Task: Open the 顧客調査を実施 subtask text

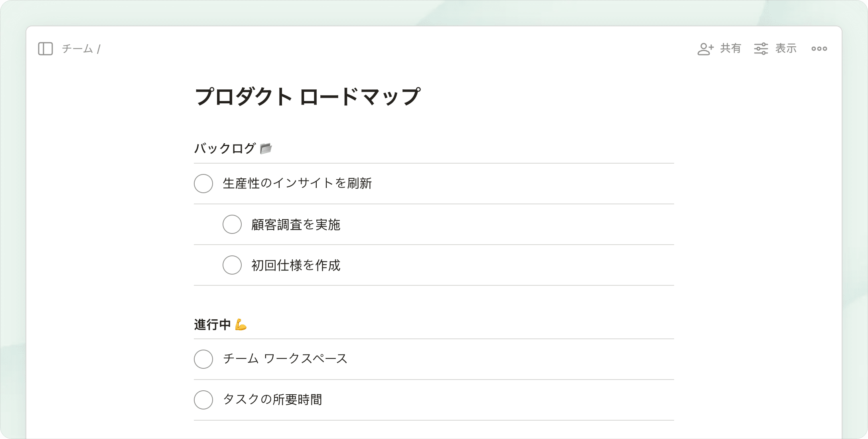Action: tap(296, 225)
